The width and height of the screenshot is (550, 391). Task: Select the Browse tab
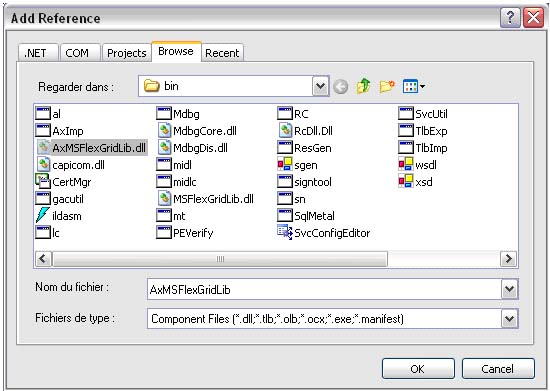click(176, 51)
